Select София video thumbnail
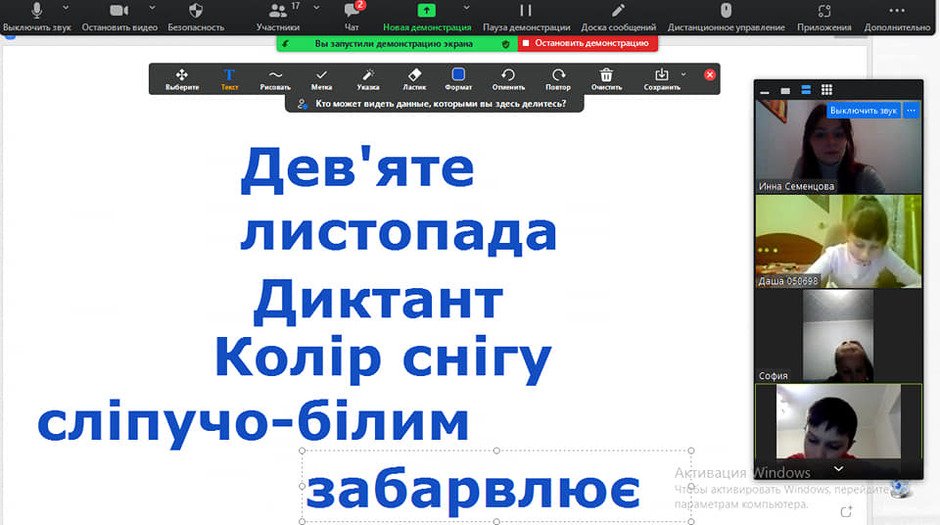940x525 pixels. [x=838, y=336]
